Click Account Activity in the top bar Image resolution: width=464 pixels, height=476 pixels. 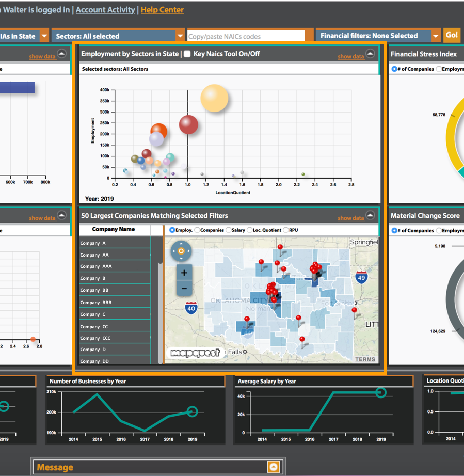[x=105, y=10]
